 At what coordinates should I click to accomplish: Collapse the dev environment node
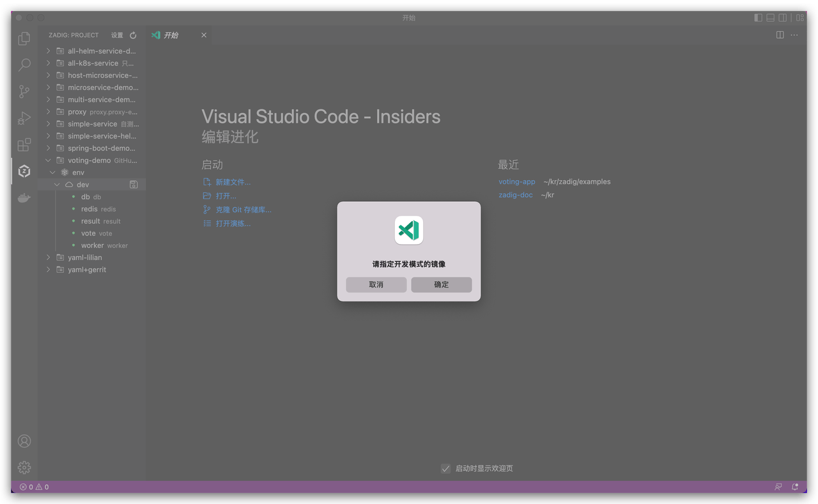pos(57,184)
